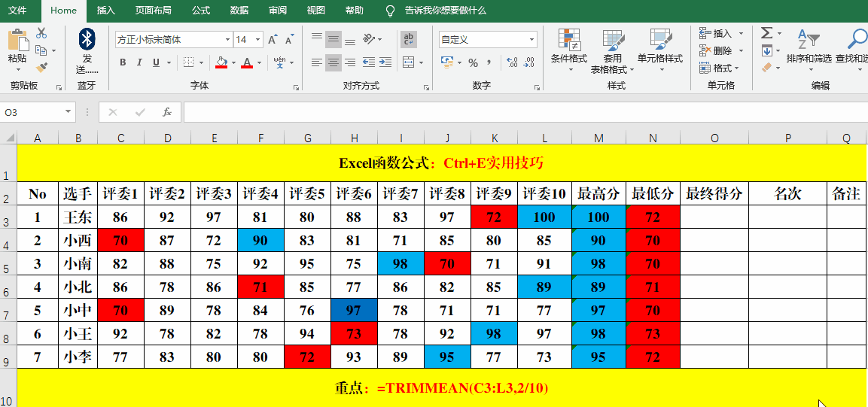Switch to the 插入 ribbon tab
This screenshot has height=407, width=868.
point(106,11)
